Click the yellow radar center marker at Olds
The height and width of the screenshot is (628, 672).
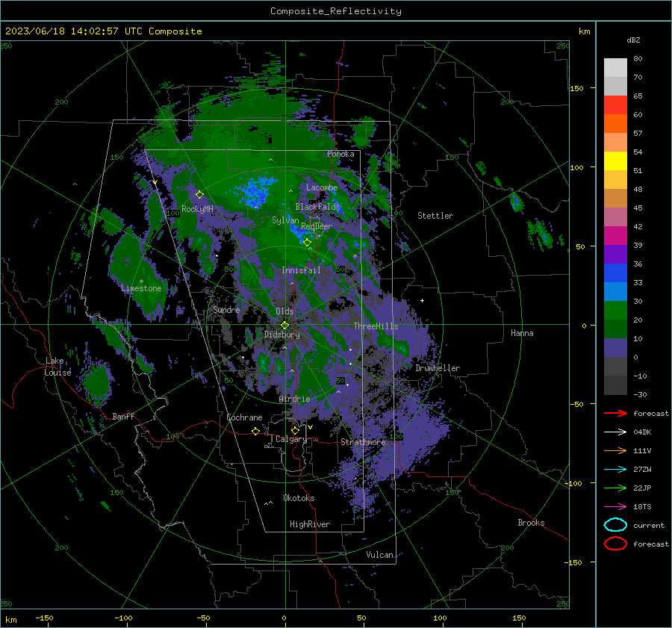[285, 326]
